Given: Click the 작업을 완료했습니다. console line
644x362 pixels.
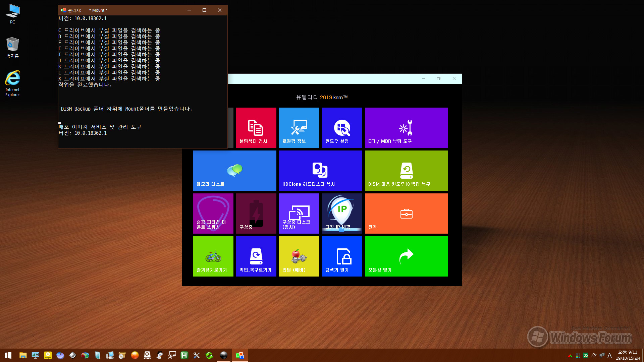Looking at the screenshot, I should tap(85, 85).
